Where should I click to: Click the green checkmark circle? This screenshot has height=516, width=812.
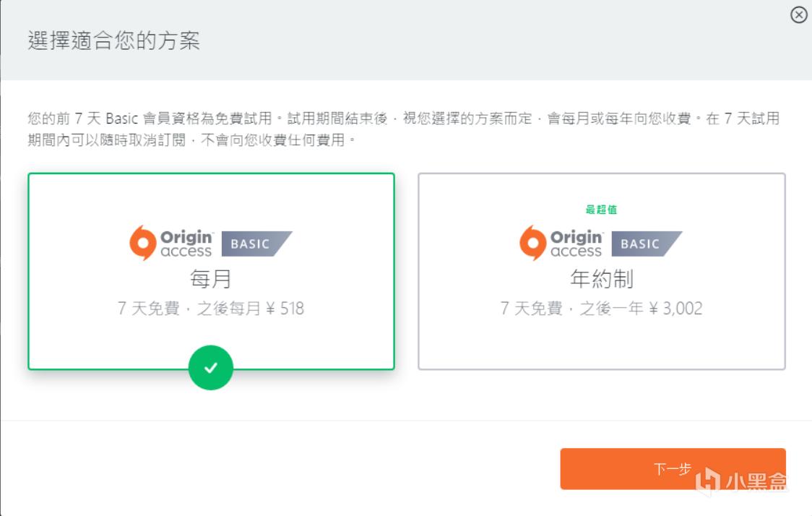[210, 368]
